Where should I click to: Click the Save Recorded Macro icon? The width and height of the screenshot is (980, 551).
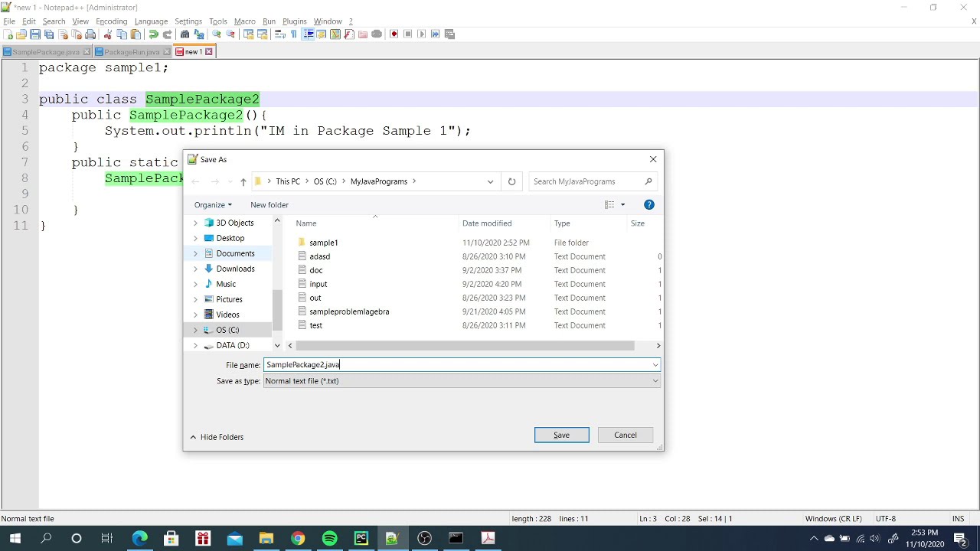tap(449, 34)
